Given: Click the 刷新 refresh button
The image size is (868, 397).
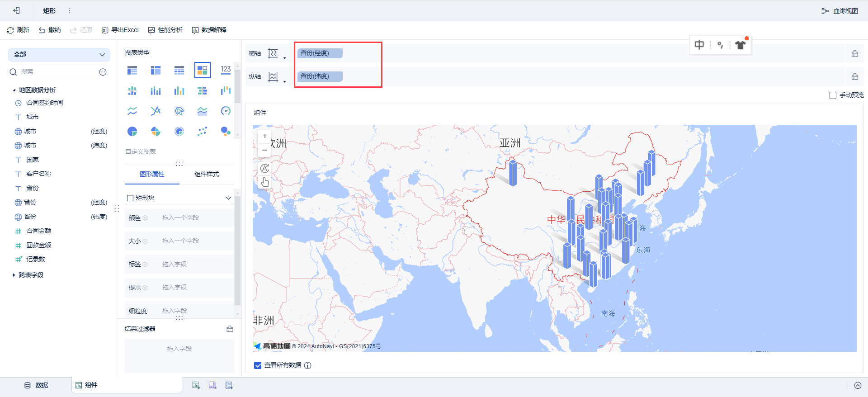Looking at the screenshot, I should (18, 30).
